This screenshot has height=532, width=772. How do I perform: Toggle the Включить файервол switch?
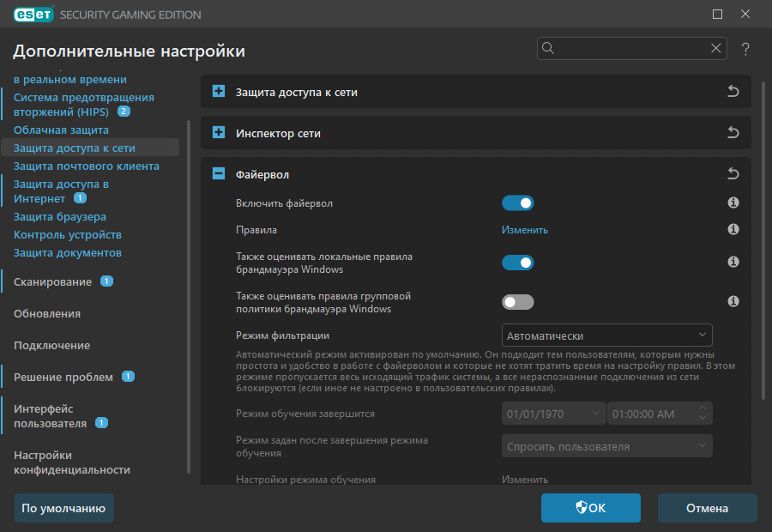(x=517, y=203)
